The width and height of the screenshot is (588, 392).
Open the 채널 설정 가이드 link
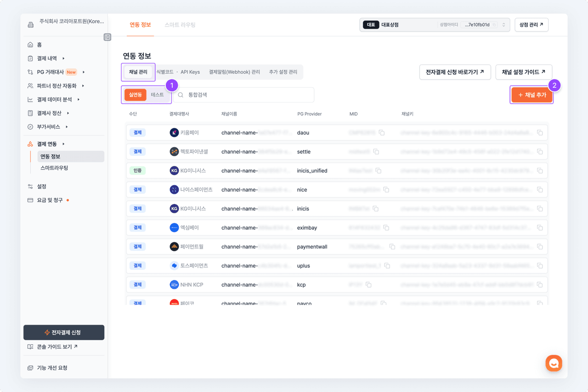[524, 72]
